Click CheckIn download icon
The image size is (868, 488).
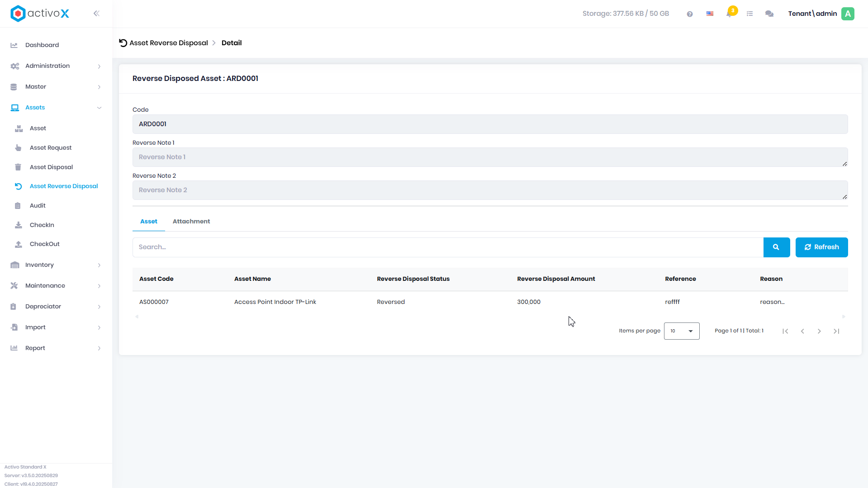pos(19,225)
